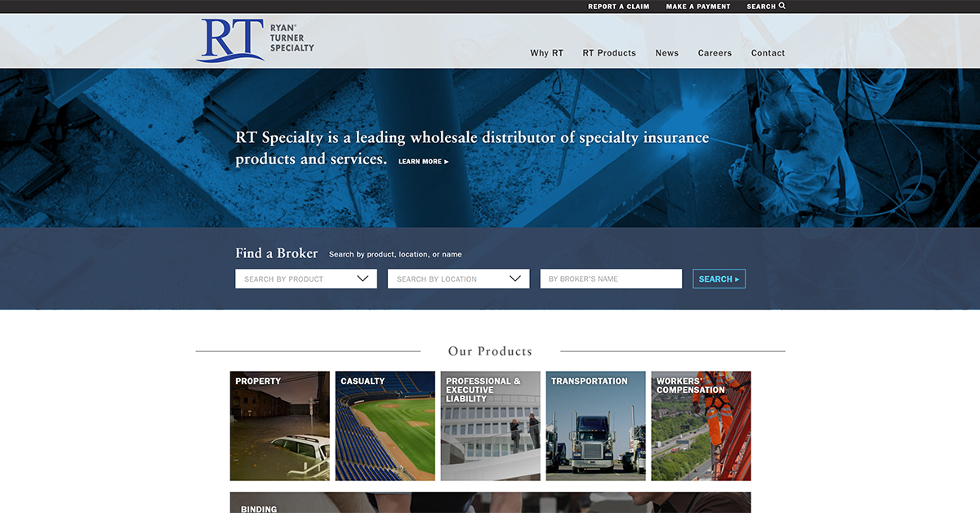Select the Property product tile
The image size is (980, 513).
[279, 426]
